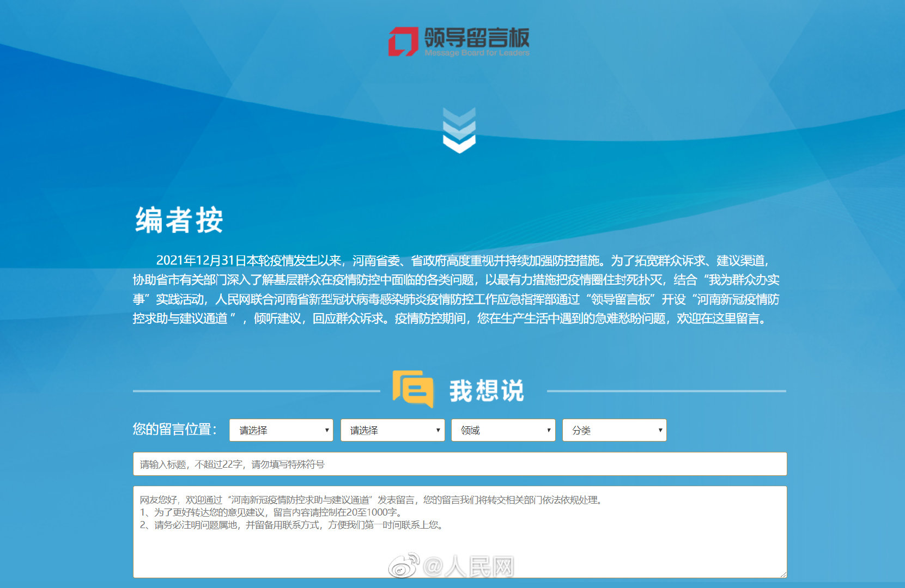Open the 领域 dropdown

(503, 430)
